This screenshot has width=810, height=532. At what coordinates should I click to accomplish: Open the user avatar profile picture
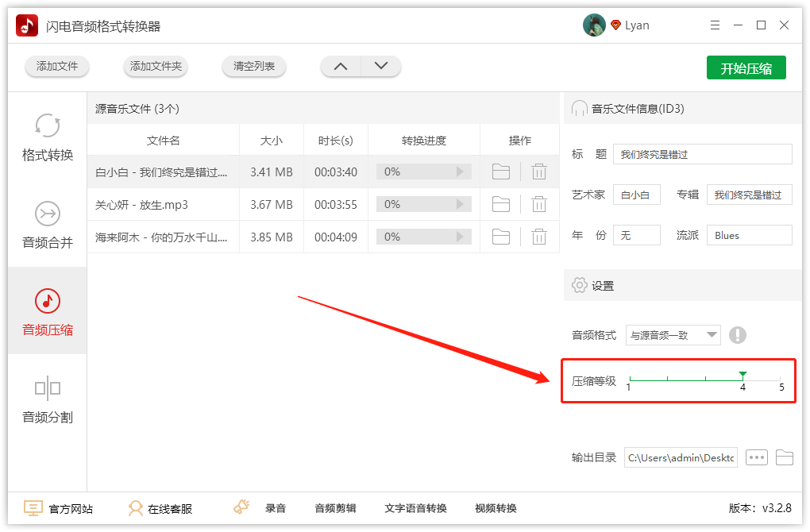(x=594, y=25)
